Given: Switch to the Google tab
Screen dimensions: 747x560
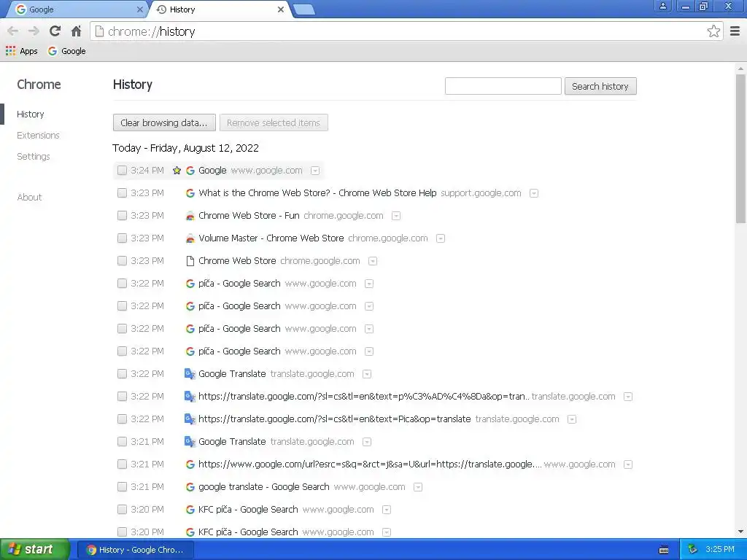Looking at the screenshot, I should point(76,9).
